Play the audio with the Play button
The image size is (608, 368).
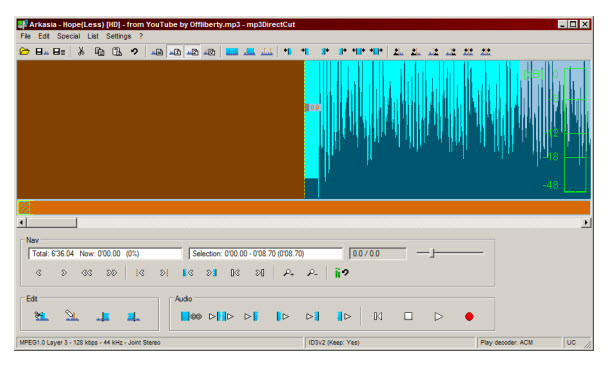click(438, 316)
